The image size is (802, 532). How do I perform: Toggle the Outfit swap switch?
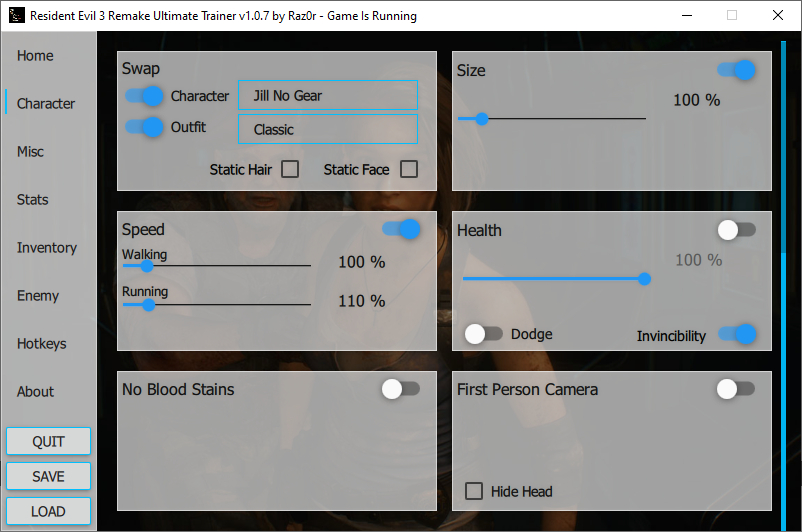tap(144, 127)
